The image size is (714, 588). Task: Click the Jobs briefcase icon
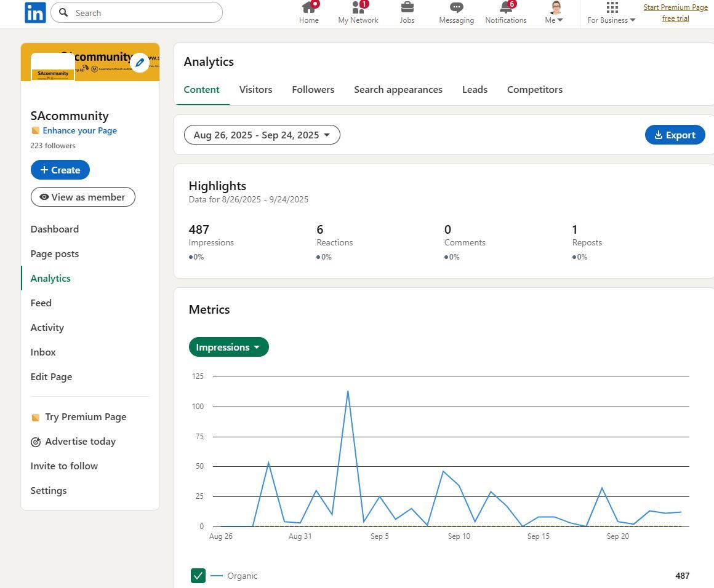(407, 8)
